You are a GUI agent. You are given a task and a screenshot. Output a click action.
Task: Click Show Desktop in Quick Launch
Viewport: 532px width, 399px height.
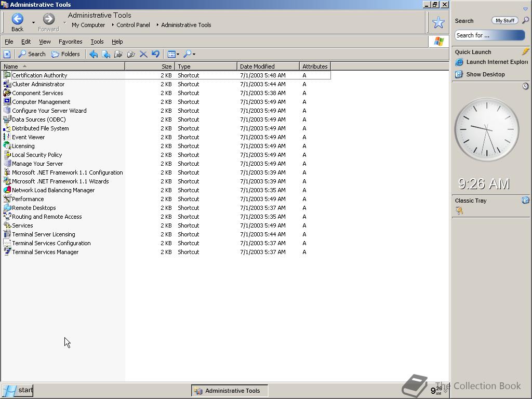tap(480, 74)
